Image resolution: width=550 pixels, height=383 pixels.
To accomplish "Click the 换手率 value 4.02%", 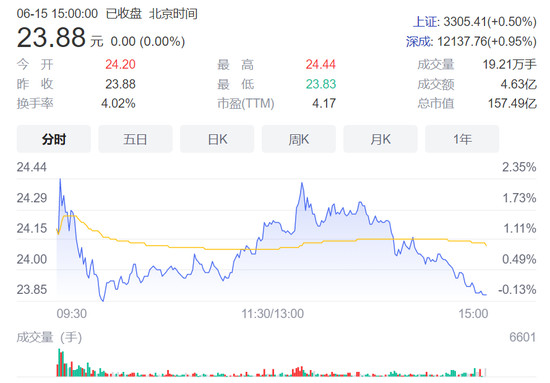I will pyautogui.click(x=118, y=103).
